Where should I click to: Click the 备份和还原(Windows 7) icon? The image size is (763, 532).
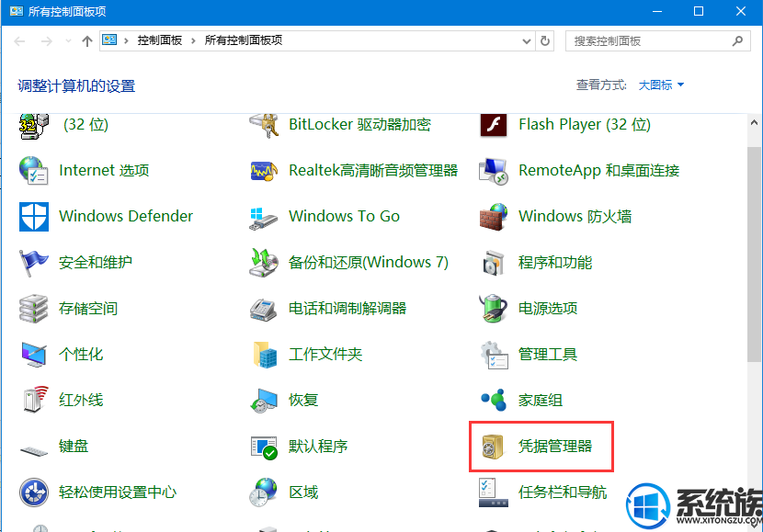(x=264, y=263)
